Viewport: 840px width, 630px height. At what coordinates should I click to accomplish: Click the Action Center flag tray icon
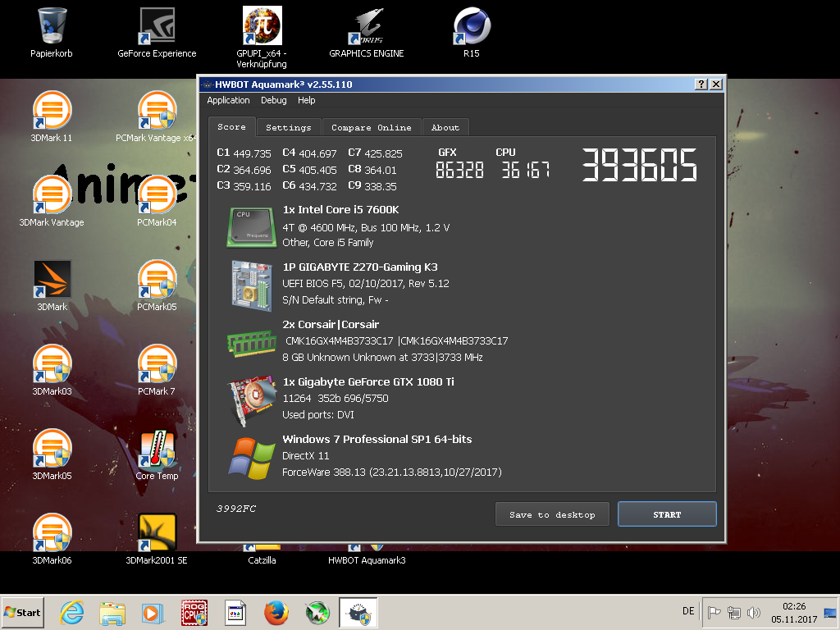714,612
